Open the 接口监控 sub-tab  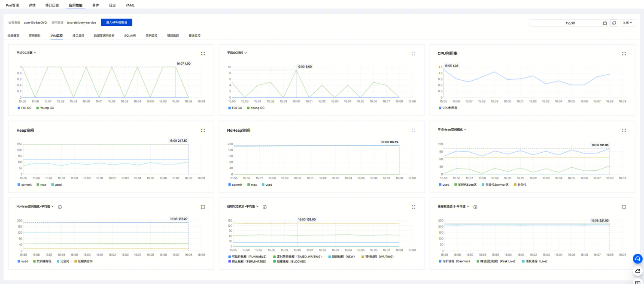[x=78, y=36]
